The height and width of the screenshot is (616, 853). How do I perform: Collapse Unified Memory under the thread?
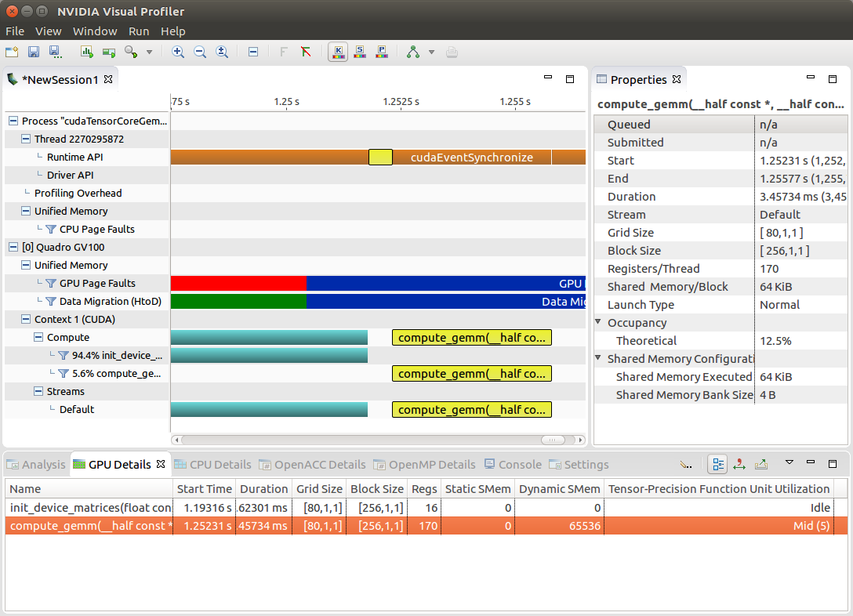coord(26,211)
